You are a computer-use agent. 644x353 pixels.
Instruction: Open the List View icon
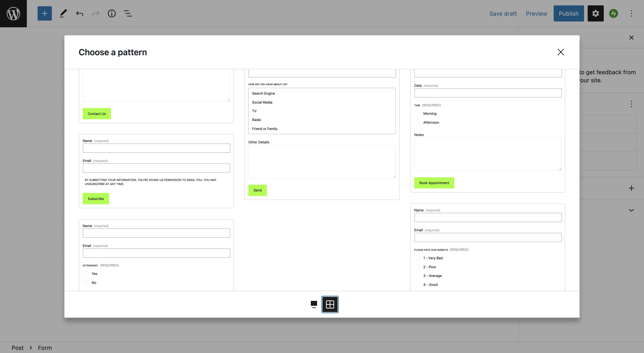pyautogui.click(x=128, y=13)
